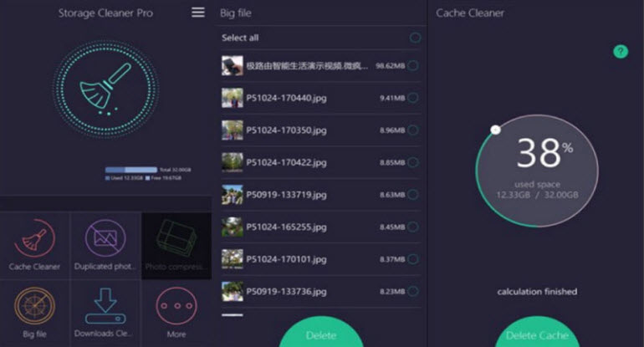Viewport: 644px width, 347px height.
Task: Click the 'calculation finished' status text
Action: click(537, 292)
